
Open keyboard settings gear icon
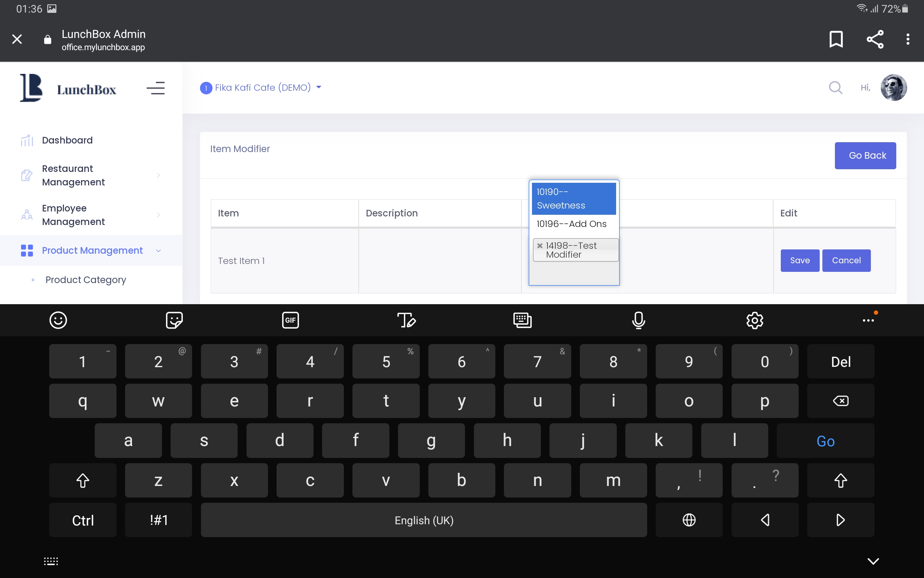(x=755, y=320)
